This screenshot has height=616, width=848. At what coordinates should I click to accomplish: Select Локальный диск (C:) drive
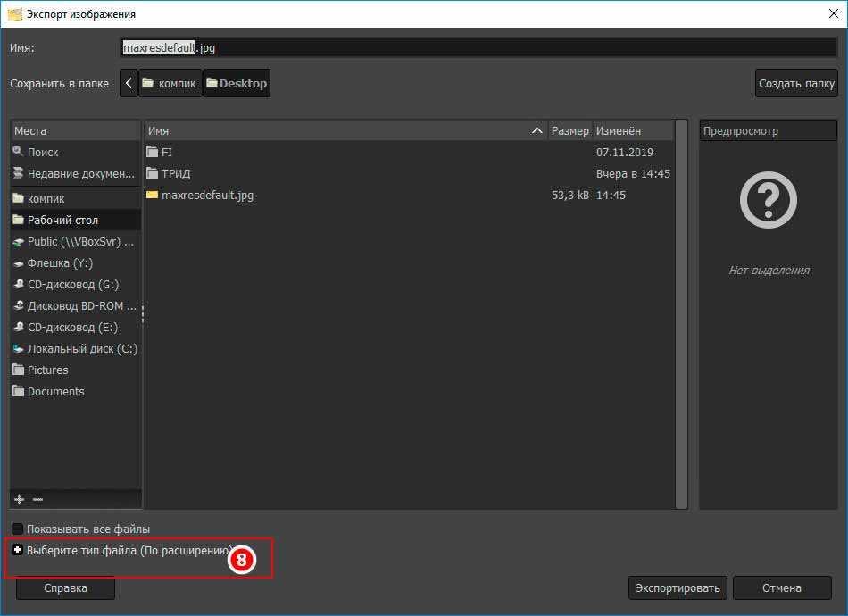click(x=81, y=349)
